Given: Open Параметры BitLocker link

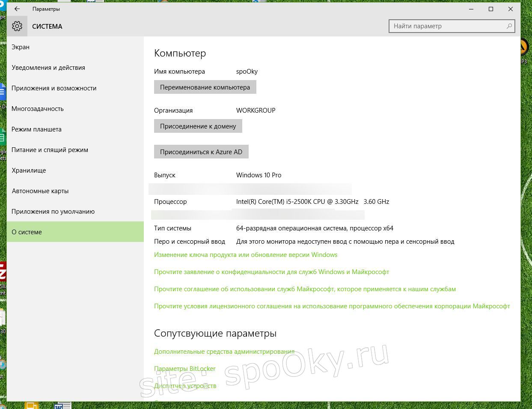Looking at the screenshot, I should (x=185, y=369).
